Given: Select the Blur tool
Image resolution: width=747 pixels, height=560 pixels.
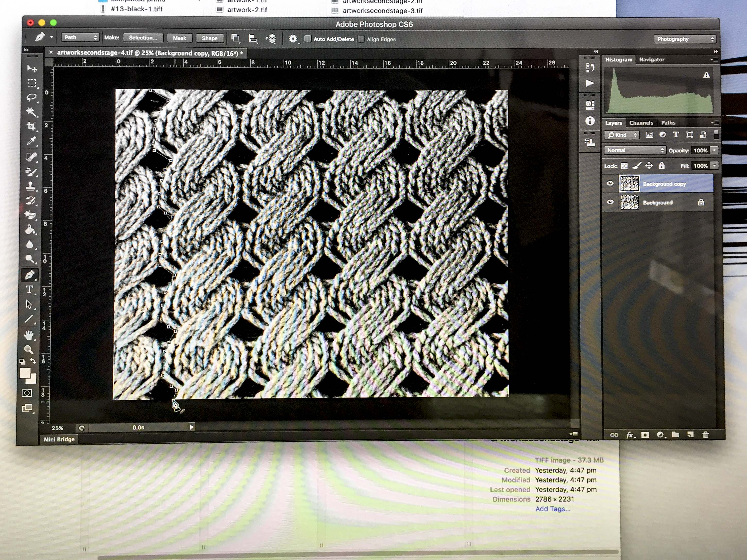Looking at the screenshot, I should (x=30, y=244).
